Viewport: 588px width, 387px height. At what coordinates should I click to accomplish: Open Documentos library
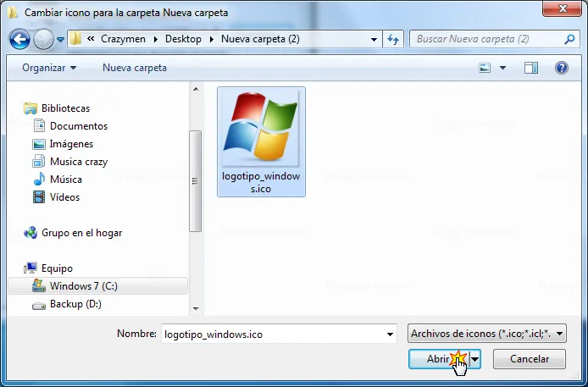point(70,126)
